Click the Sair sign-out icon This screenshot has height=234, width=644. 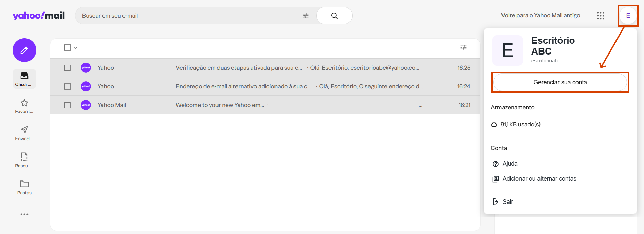pyautogui.click(x=496, y=202)
